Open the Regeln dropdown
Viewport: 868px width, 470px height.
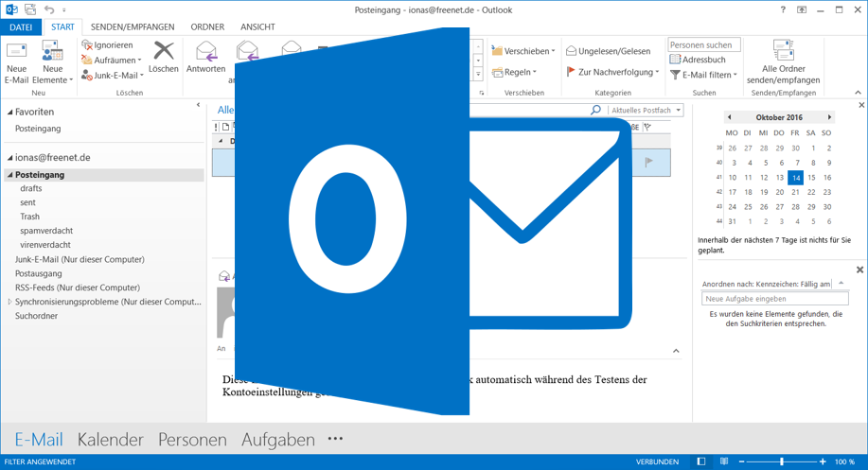[x=514, y=72]
